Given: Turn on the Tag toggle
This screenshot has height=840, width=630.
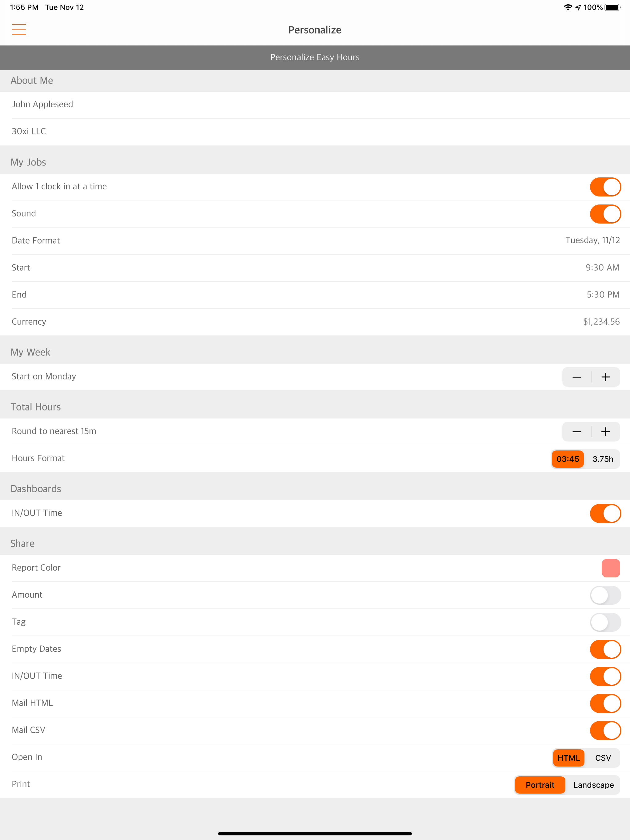Looking at the screenshot, I should tap(605, 622).
